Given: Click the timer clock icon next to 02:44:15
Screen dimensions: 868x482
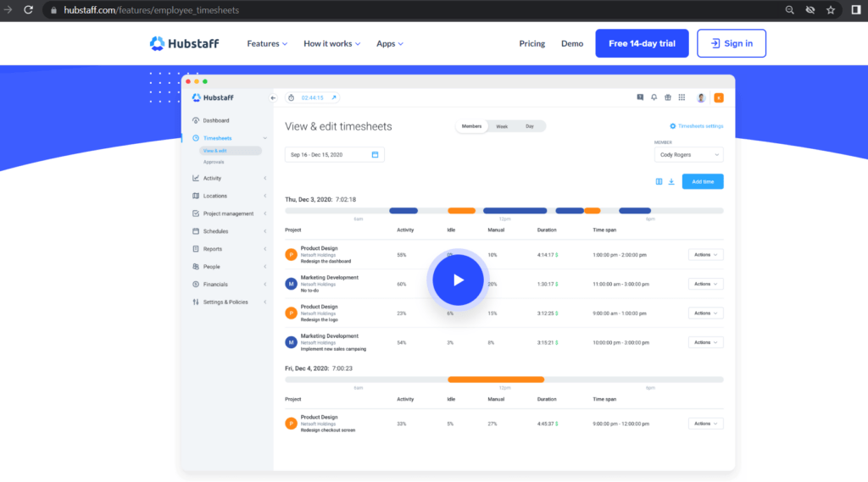Looking at the screenshot, I should click(292, 98).
